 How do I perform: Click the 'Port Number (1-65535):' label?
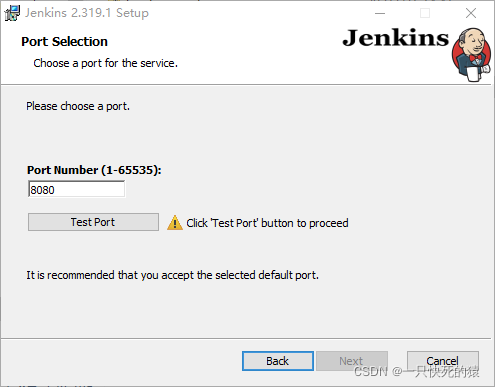click(94, 170)
